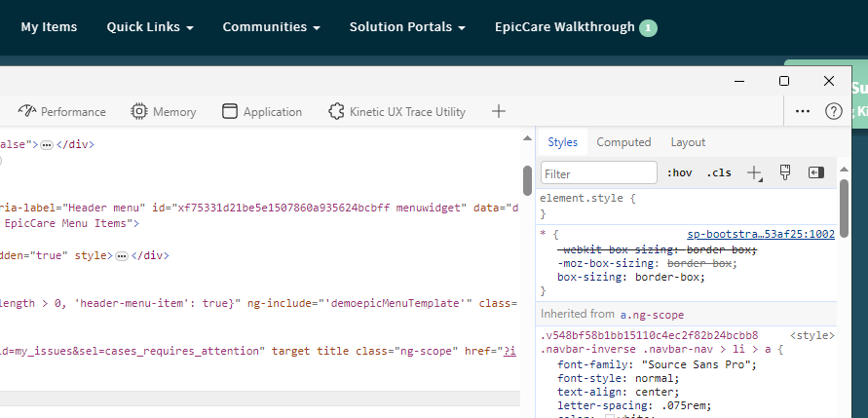Click the styles Filter input field
Image resolution: width=868 pixels, height=418 pixels.
599,173
